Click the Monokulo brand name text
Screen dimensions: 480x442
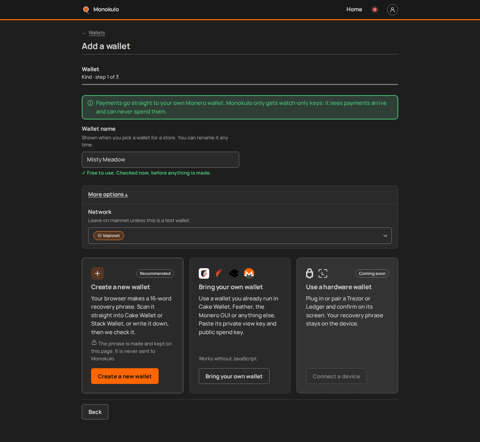tap(106, 9)
